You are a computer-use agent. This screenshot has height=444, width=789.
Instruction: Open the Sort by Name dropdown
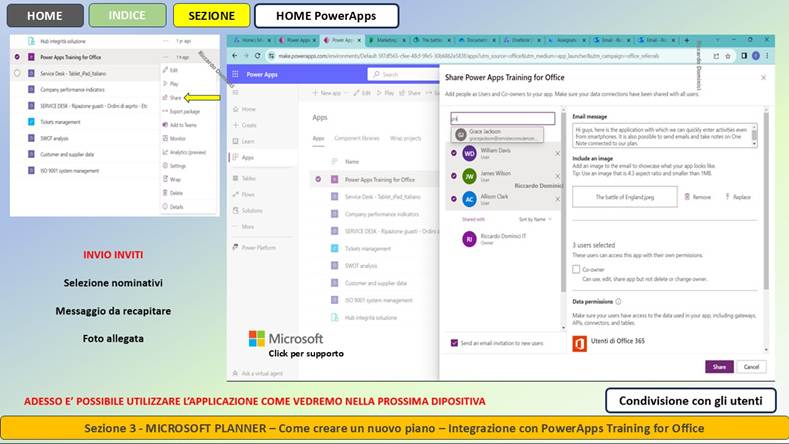point(535,219)
